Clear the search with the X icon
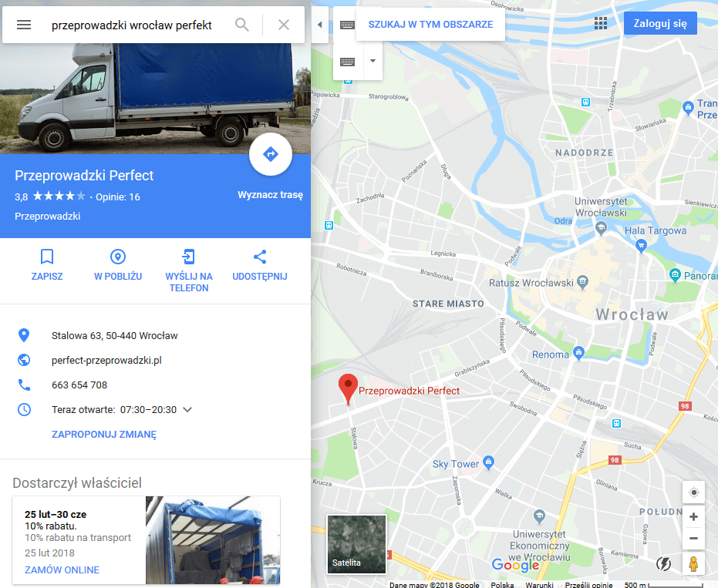The height and width of the screenshot is (588, 718). click(284, 25)
